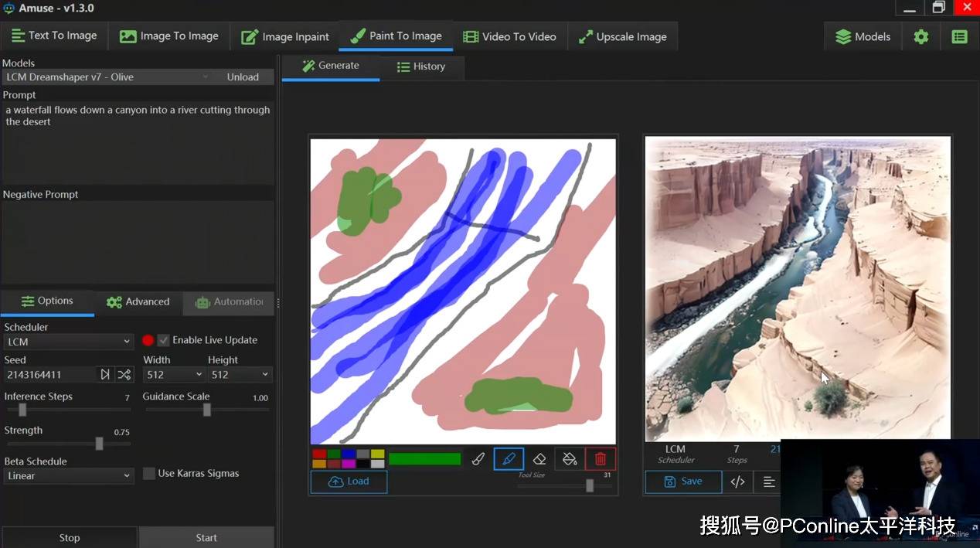The width and height of the screenshot is (980, 548).
Task: Open the History tab
Action: point(421,66)
